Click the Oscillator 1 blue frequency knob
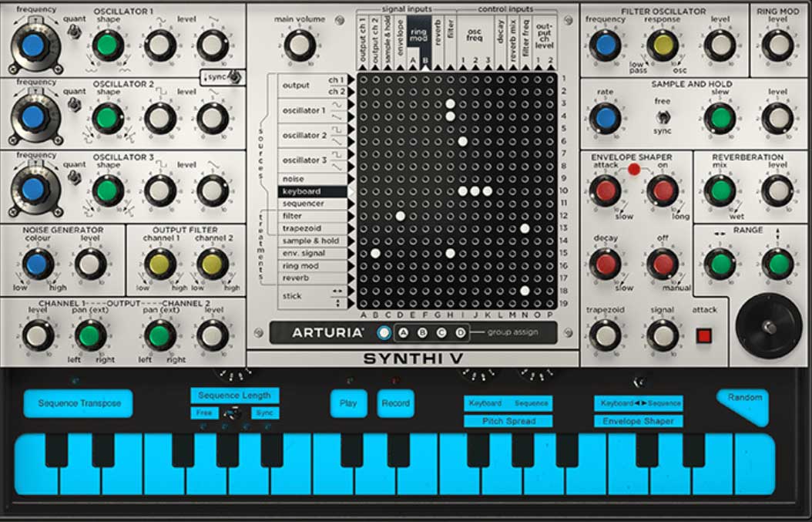This screenshot has width=812, height=522. coord(33,45)
